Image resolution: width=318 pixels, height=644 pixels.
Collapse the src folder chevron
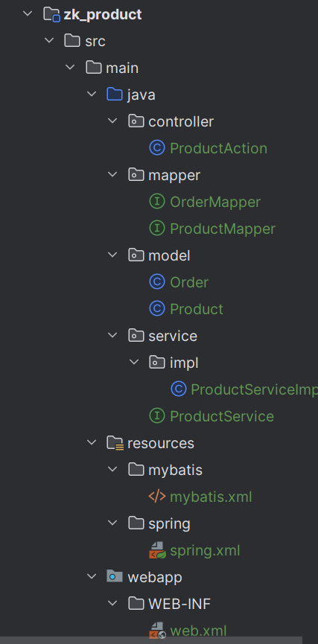tap(49, 41)
